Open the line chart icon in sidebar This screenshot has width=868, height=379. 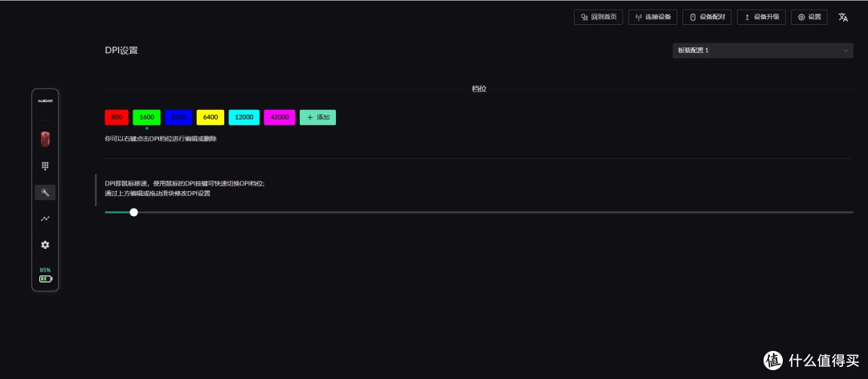[45, 218]
